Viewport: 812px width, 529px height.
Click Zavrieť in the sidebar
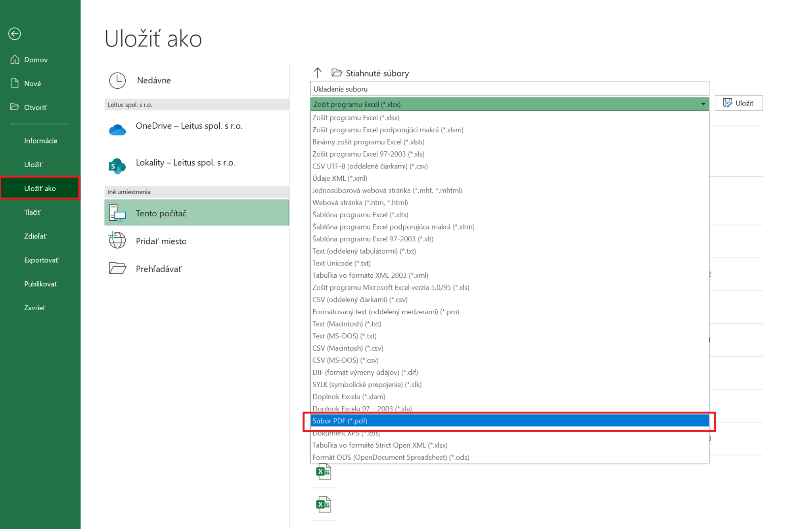pyautogui.click(x=35, y=307)
